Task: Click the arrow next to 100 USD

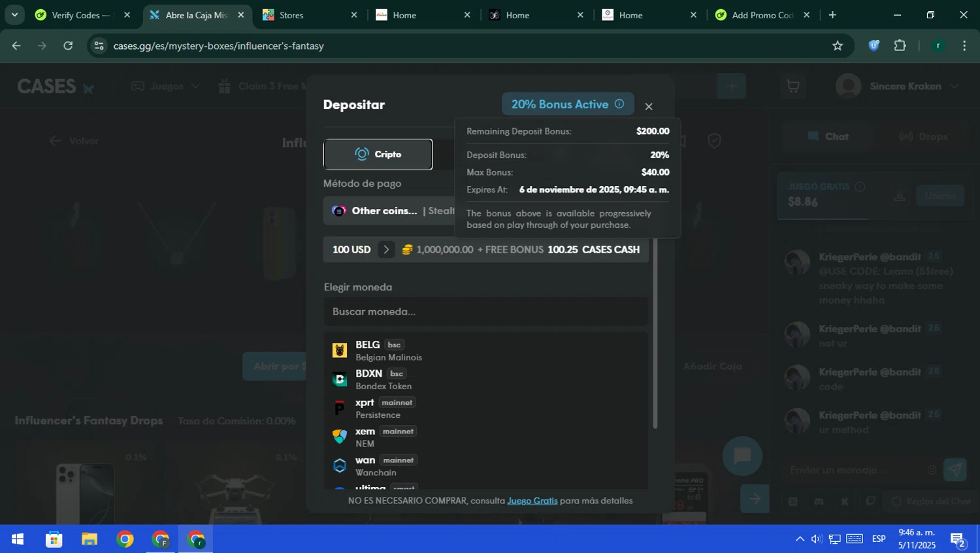Action: click(386, 249)
